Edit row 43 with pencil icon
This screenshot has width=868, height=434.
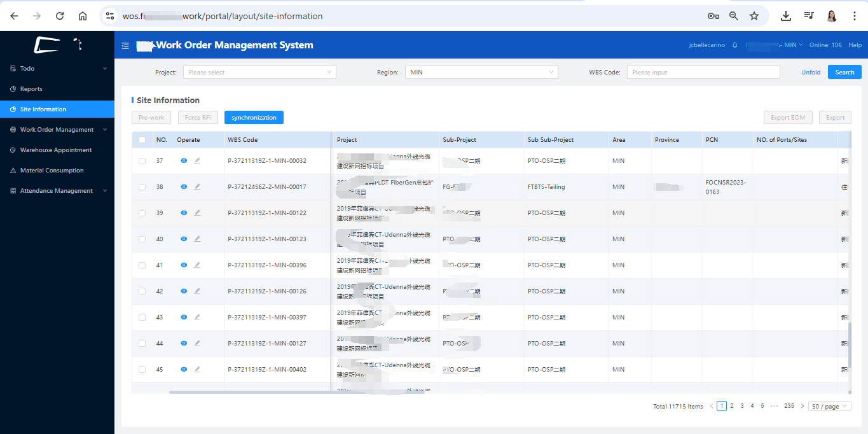tap(197, 318)
